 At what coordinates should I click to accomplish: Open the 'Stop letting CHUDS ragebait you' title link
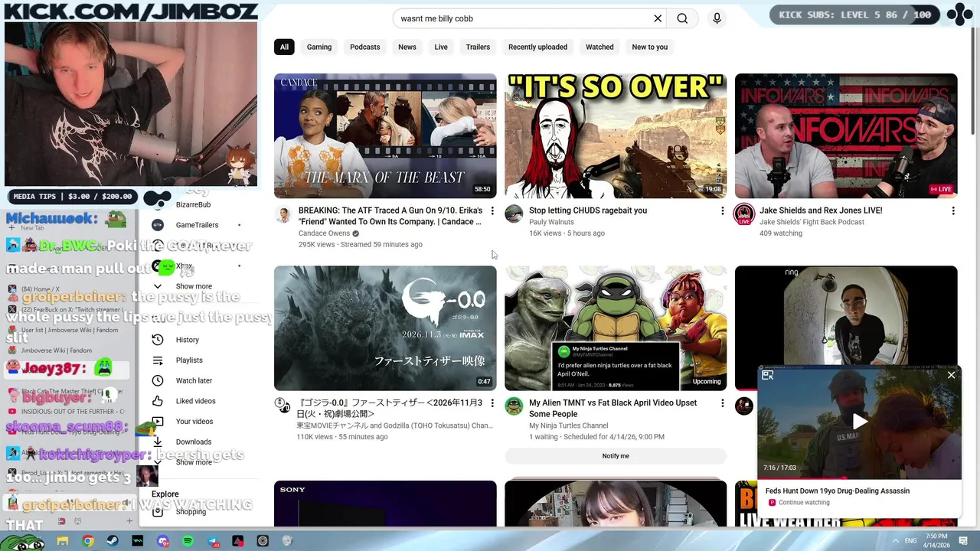588,210
